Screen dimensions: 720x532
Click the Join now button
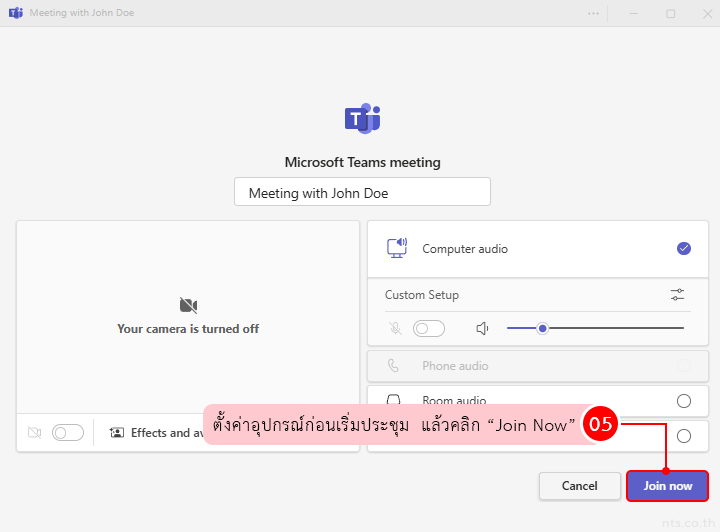coord(667,486)
